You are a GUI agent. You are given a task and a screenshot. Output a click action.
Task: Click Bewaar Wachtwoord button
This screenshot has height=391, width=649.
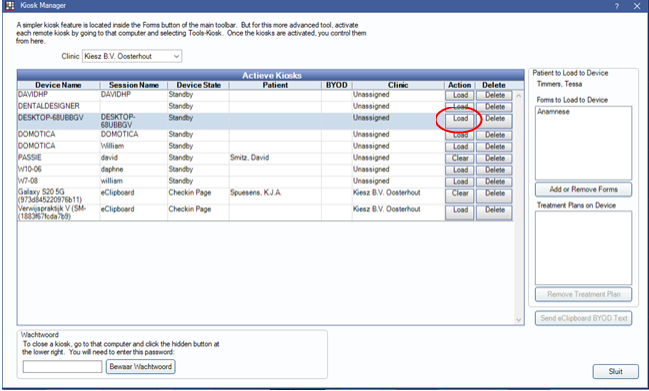click(140, 367)
